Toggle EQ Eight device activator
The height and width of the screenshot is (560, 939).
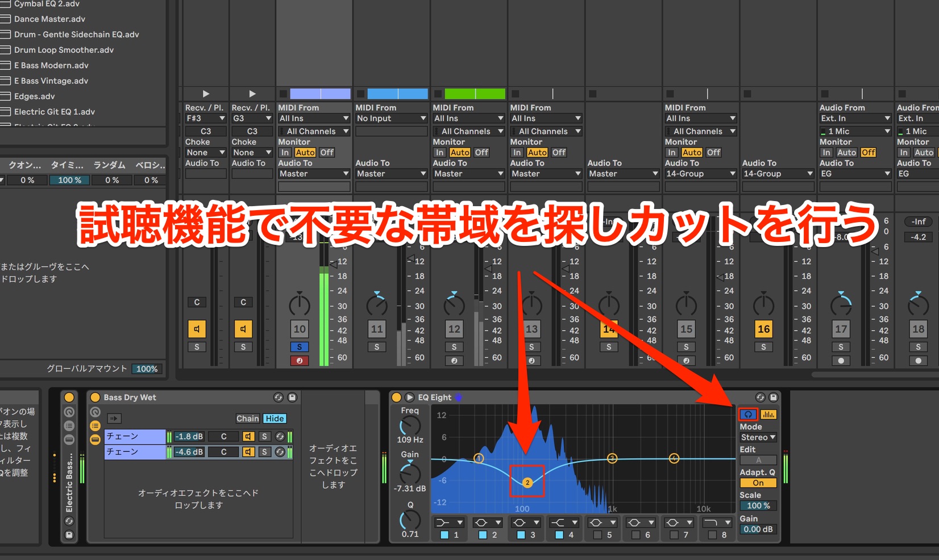pos(397,398)
